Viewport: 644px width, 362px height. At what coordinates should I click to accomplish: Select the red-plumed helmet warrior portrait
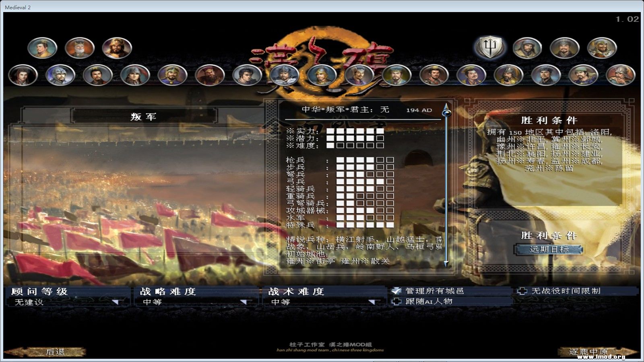click(621, 75)
